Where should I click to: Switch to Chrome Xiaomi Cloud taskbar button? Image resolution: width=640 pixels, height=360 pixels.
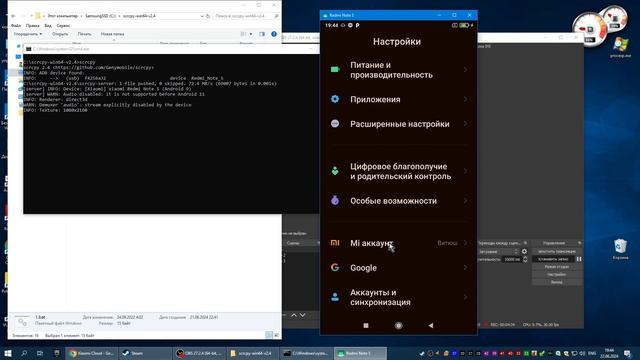point(91,353)
